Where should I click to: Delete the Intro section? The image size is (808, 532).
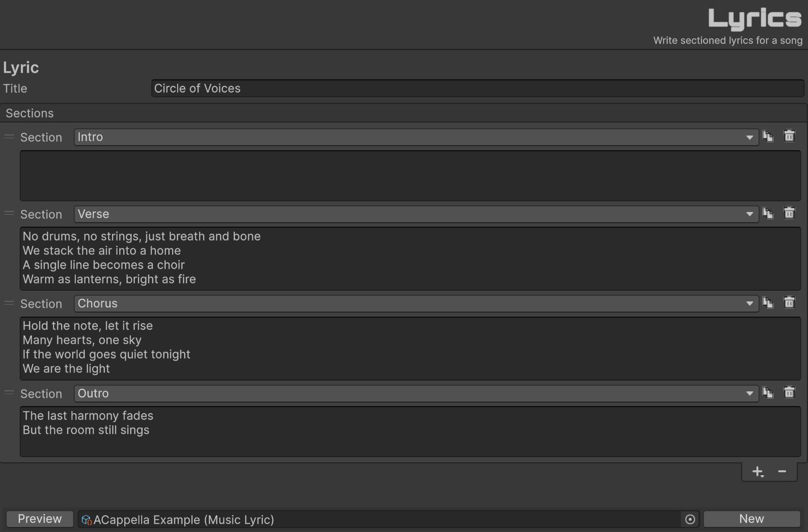pyautogui.click(x=789, y=136)
